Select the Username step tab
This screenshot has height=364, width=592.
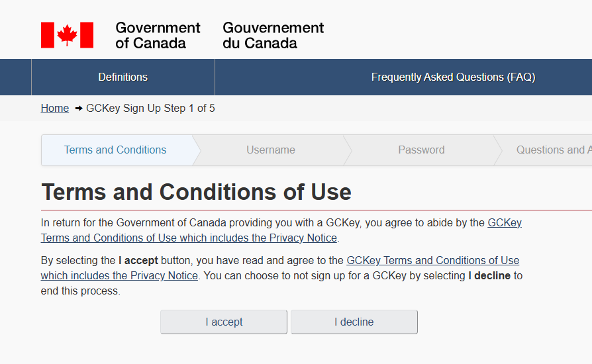(271, 150)
